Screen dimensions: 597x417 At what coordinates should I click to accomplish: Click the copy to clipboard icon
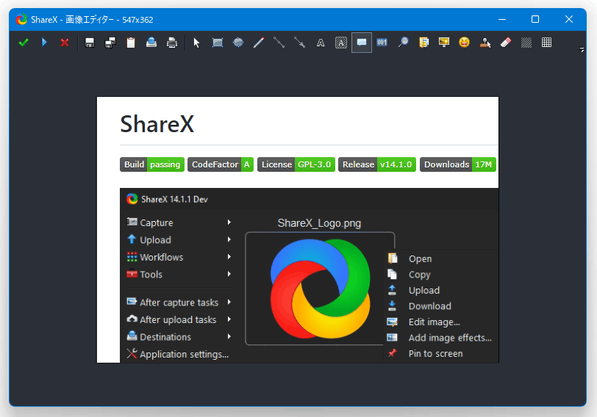tap(131, 42)
